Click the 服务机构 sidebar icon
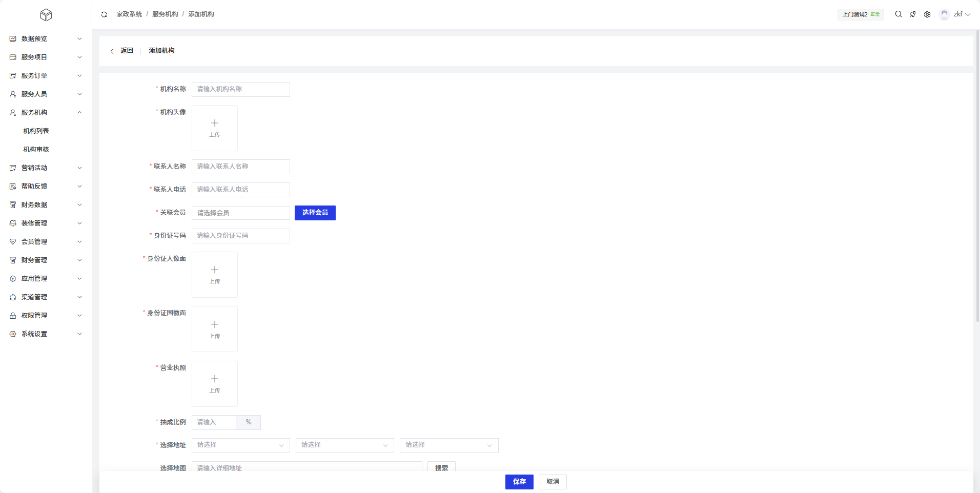Viewport: 980px width, 493px height. tap(13, 113)
